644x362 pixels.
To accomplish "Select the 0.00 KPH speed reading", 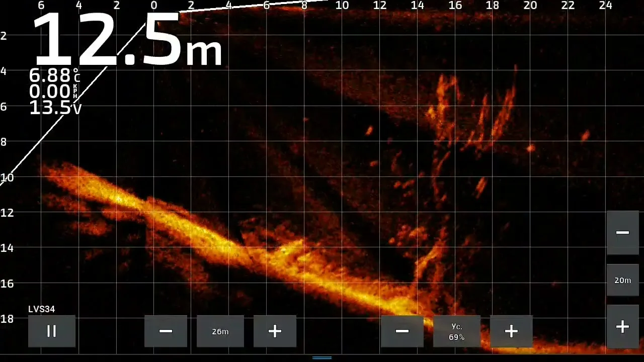I will 53,92.
